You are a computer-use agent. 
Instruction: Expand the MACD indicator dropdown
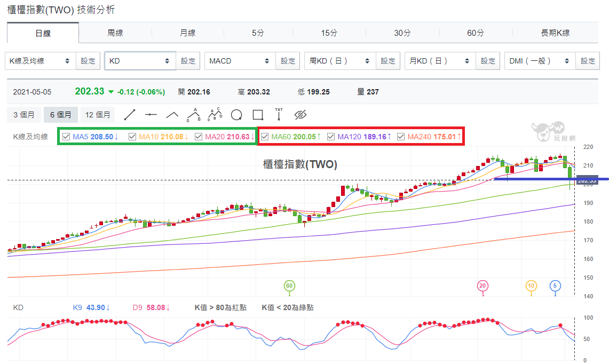tap(240, 61)
